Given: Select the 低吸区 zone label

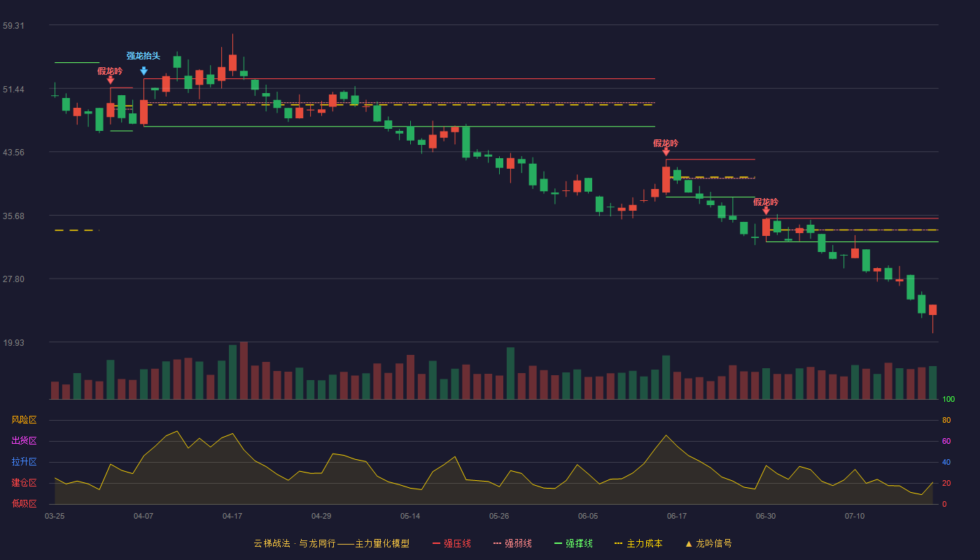Looking at the screenshot, I should click(24, 503).
